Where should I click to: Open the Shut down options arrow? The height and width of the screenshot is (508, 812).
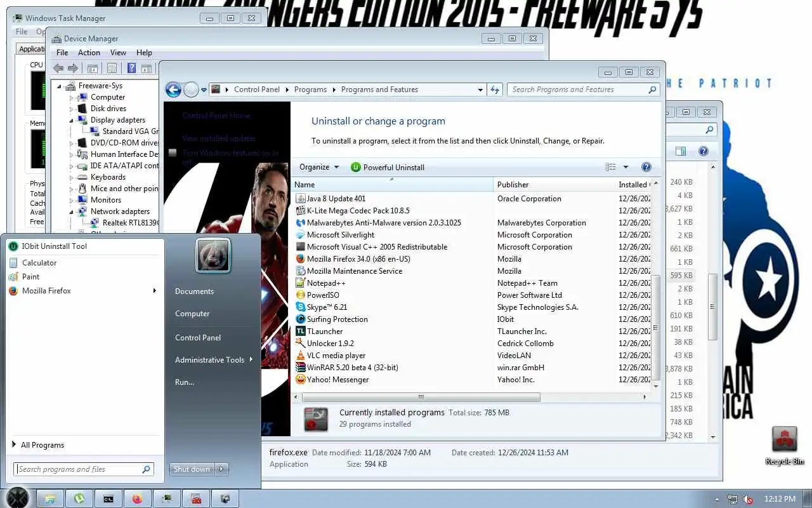[x=221, y=469]
